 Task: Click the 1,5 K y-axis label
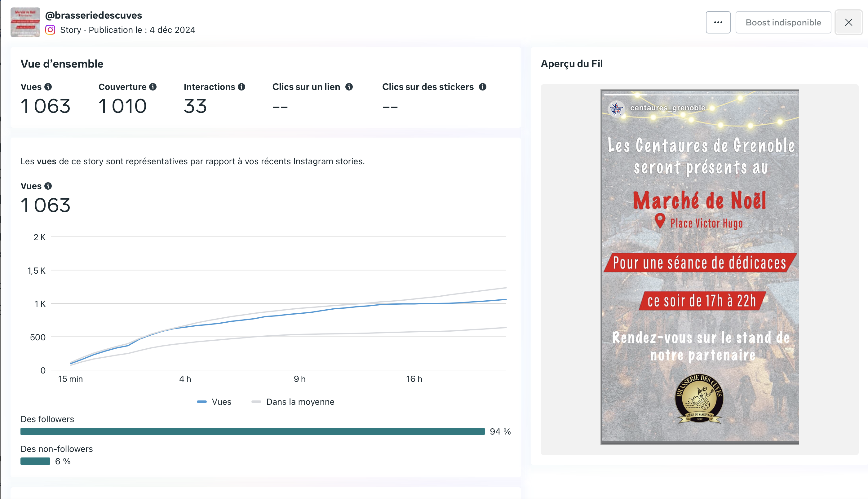(36, 271)
